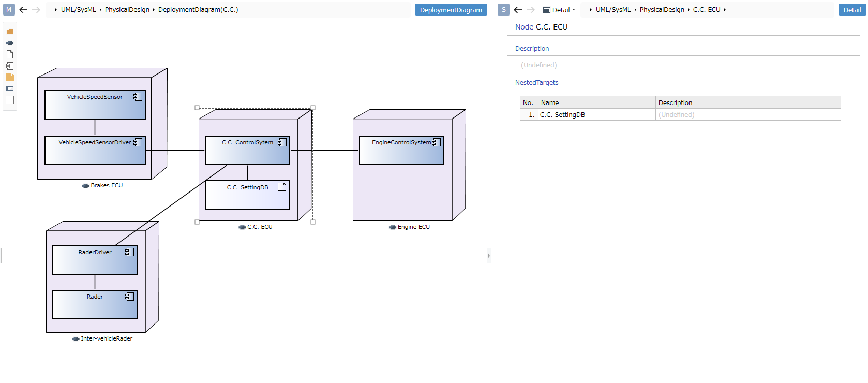Select the orange Note tool in palette
868x383 pixels.
point(10,77)
